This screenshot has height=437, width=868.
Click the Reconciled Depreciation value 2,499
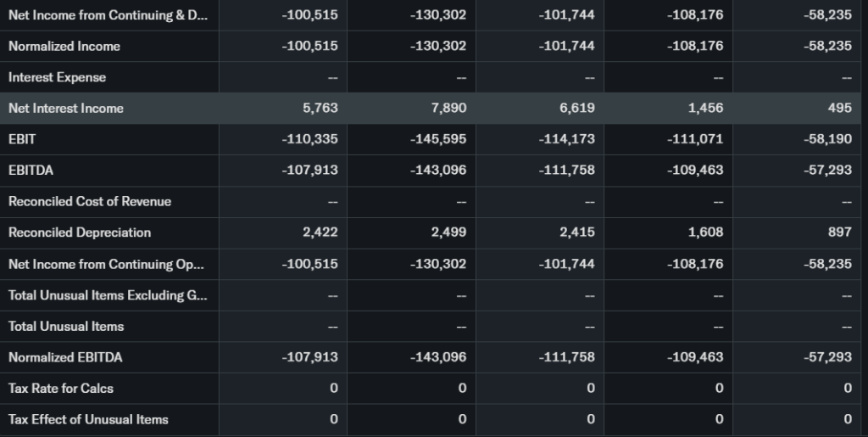click(449, 233)
